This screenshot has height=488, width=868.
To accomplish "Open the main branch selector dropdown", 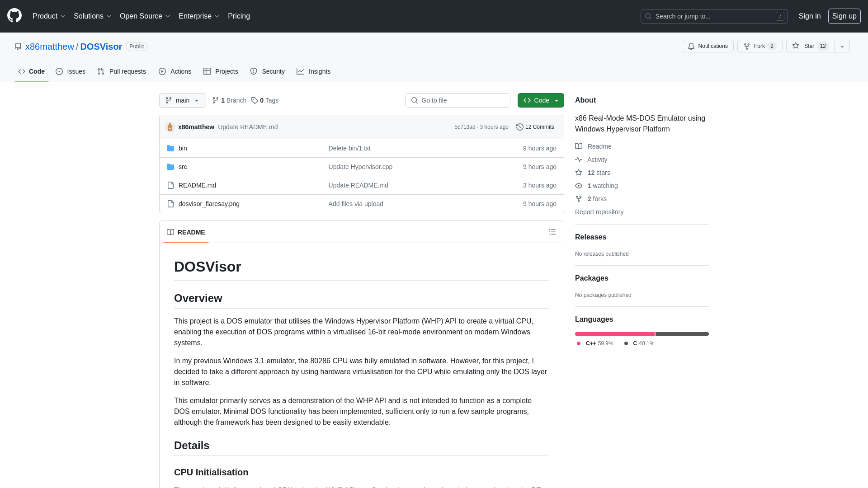I will pyautogui.click(x=183, y=100).
